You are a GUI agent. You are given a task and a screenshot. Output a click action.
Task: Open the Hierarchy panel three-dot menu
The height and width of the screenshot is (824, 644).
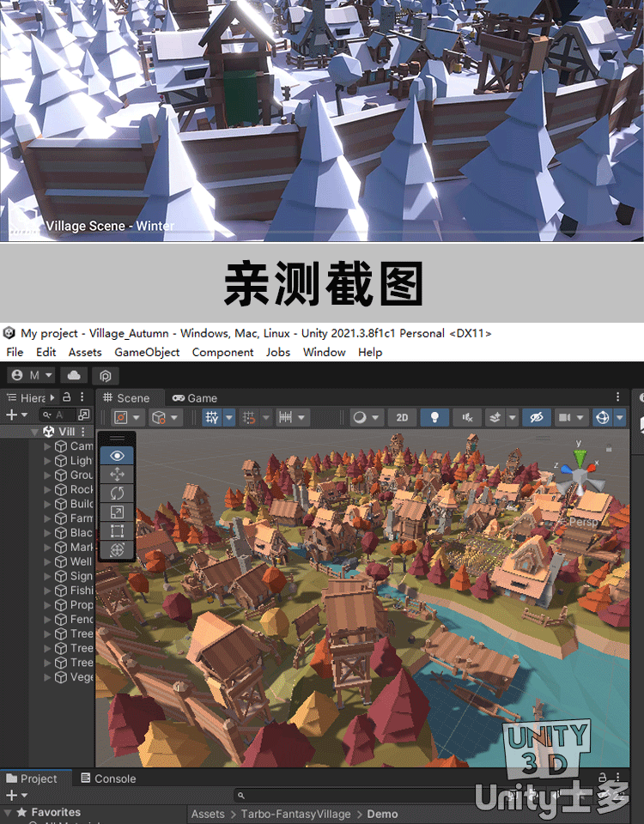pos(82,397)
